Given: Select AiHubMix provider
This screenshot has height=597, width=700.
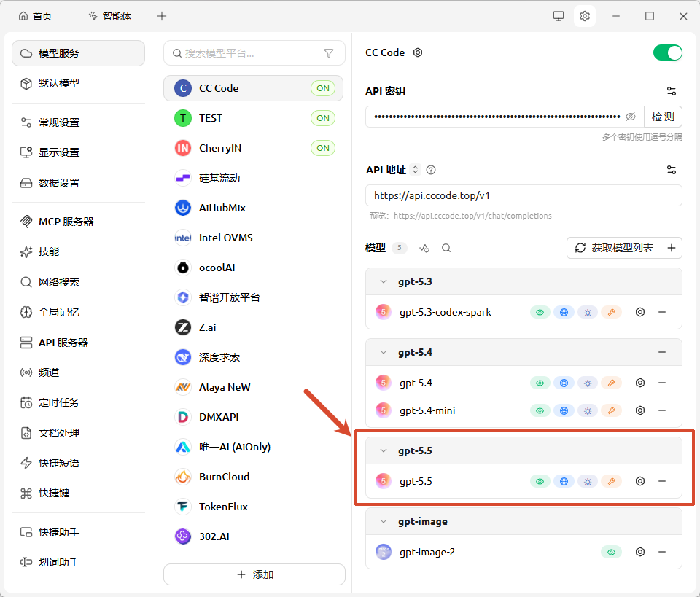Looking at the screenshot, I should [x=253, y=208].
